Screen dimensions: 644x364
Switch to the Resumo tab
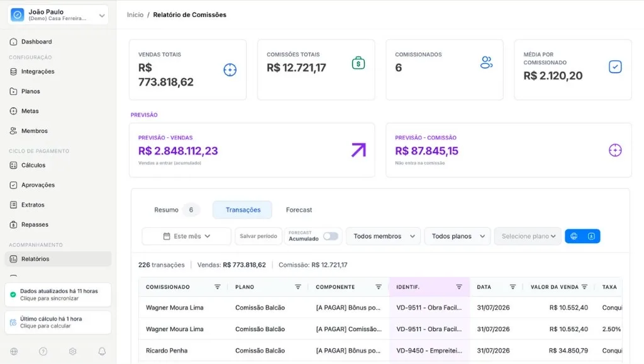coord(175,210)
